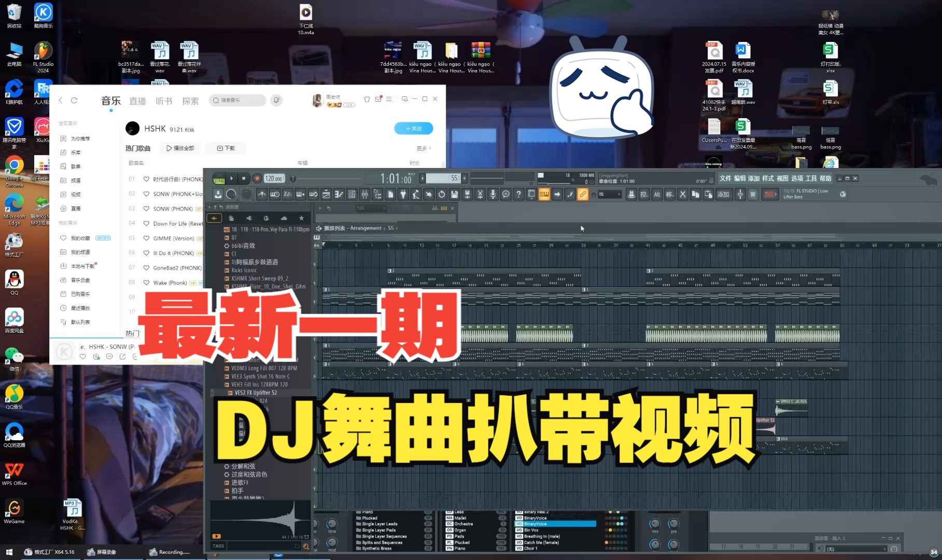Viewport: 942px width, 560px height.
Task: Open 帮助 menu in FL Studio
Action: click(825, 178)
